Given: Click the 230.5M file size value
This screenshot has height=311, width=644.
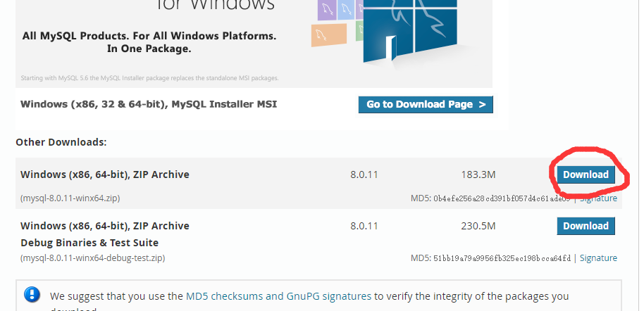Looking at the screenshot, I should coord(478,226).
